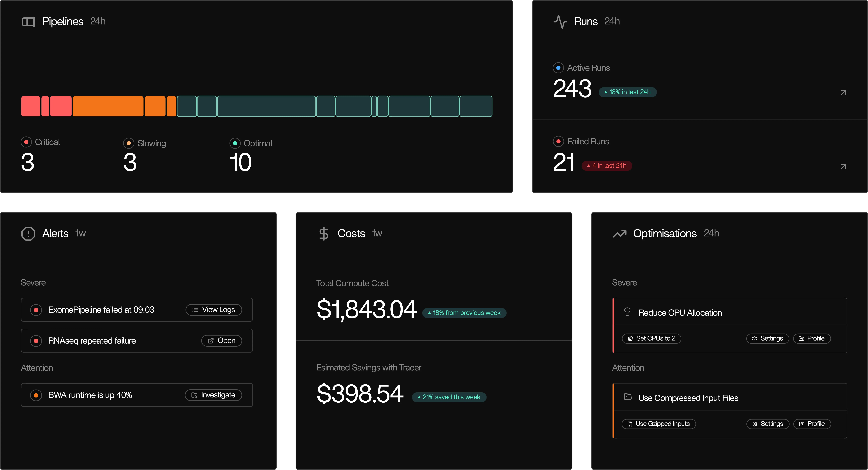Click Open on RNAseq repeated failure
This screenshot has width=868, height=470.
222,341
